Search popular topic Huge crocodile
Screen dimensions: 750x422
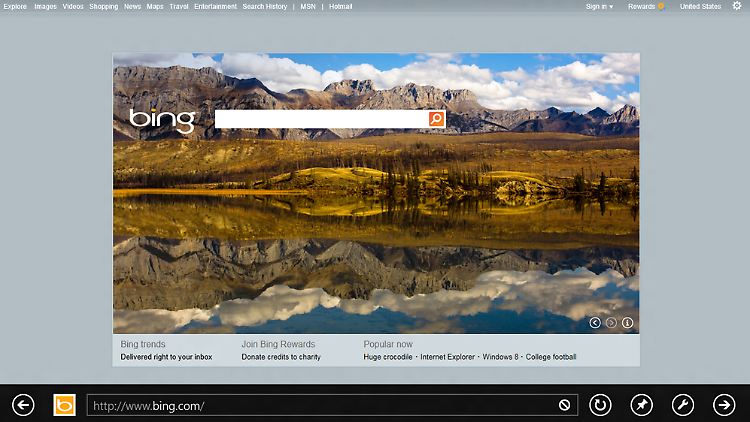point(387,357)
